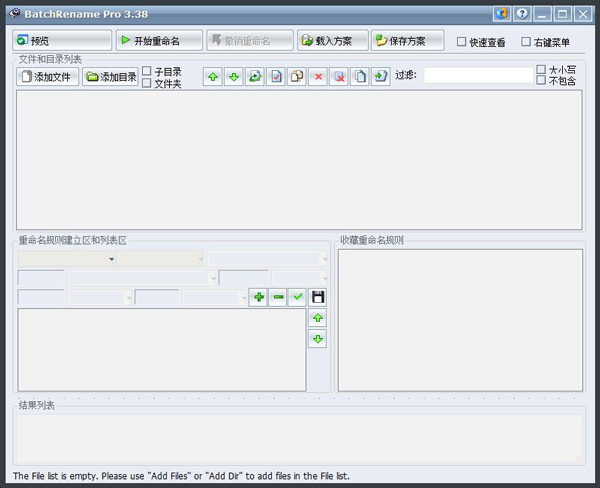Apply rule edit with green checkmark icon
Image resolution: width=600 pixels, height=488 pixels.
297,297
